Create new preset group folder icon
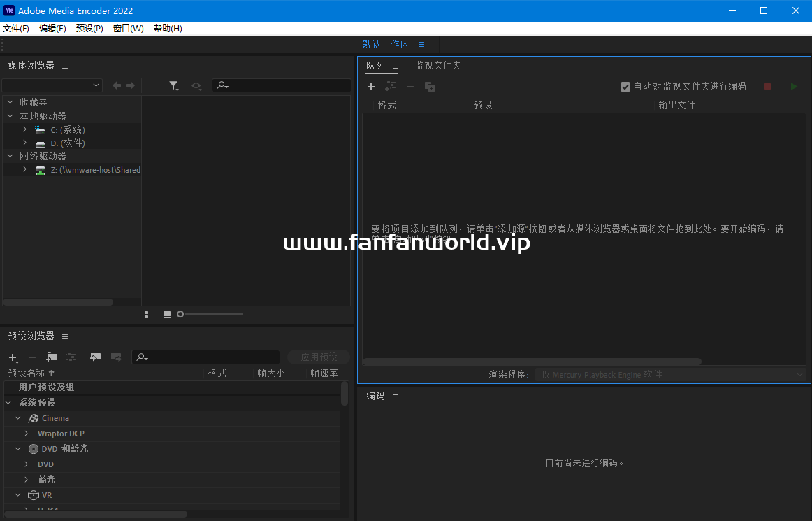This screenshot has height=521, width=812. (x=52, y=357)
